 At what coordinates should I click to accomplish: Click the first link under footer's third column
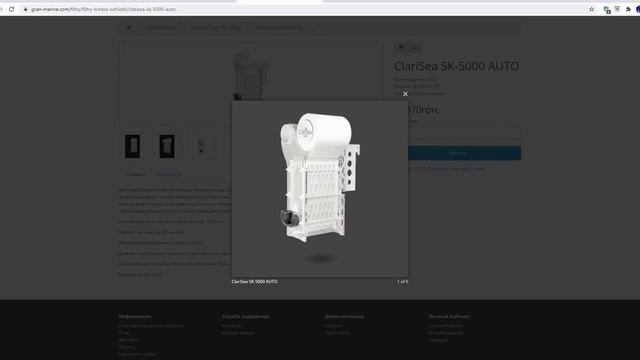(x=334, y=326)
